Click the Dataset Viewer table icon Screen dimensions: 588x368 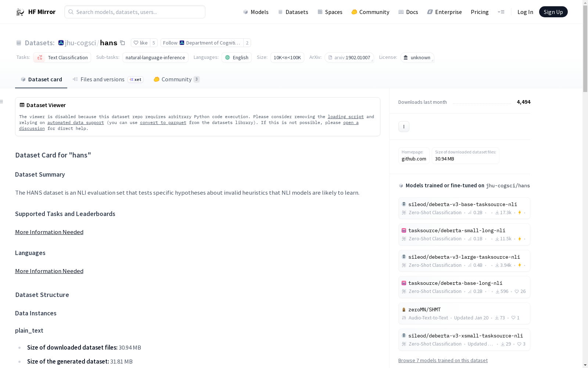[x=22, y=105]
